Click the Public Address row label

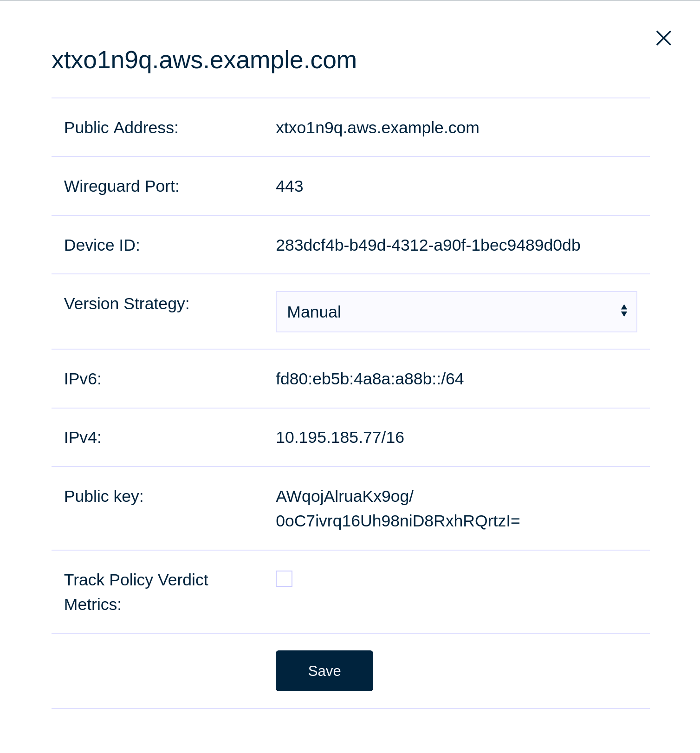(121, 128)
